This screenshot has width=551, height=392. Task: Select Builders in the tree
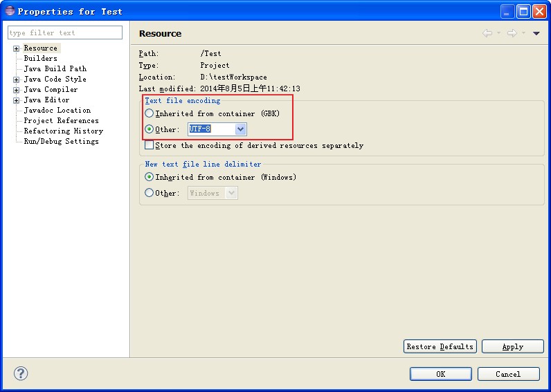[40, 58]
